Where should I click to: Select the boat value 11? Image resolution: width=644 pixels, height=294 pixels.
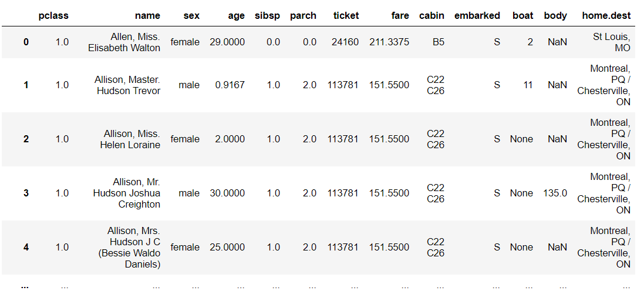point(528,85)
